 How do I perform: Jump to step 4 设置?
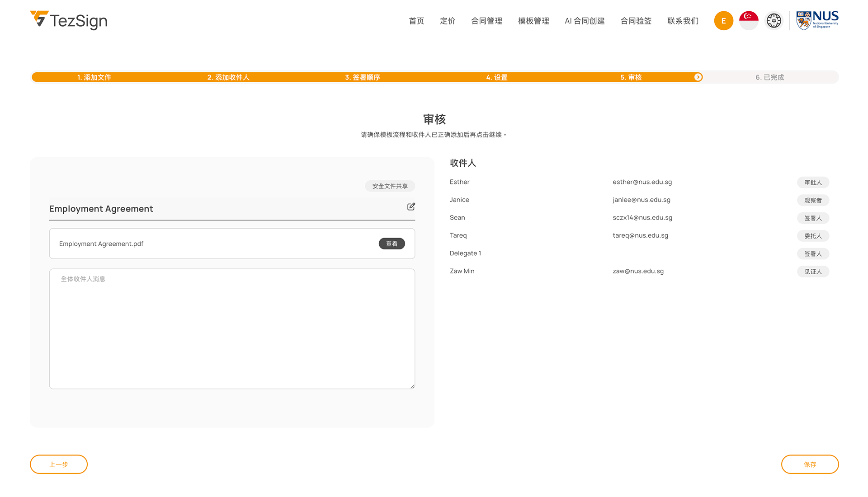pos(496,77)
